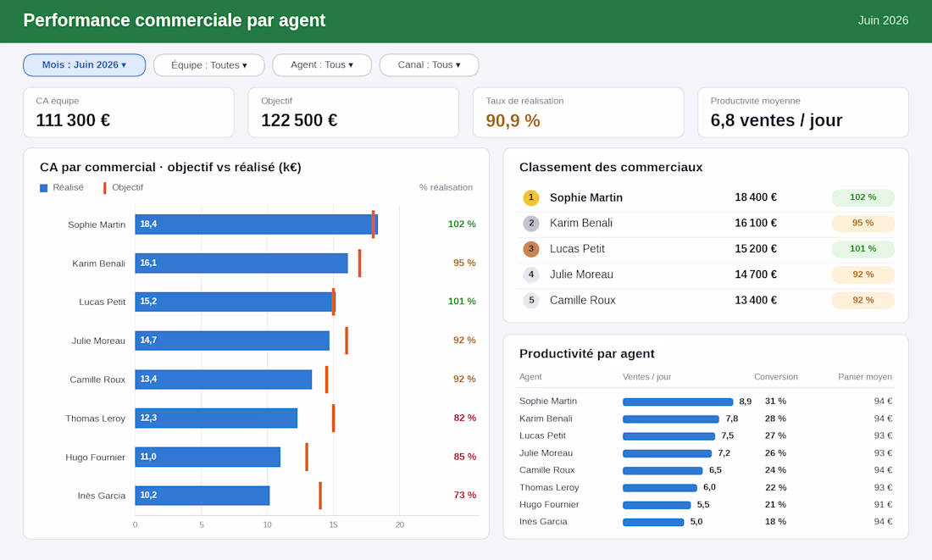Click Camille Roux's 13,4 chart bar
Image resolution: width=932 pixels, height=560 pixels.
pos(224,380)
